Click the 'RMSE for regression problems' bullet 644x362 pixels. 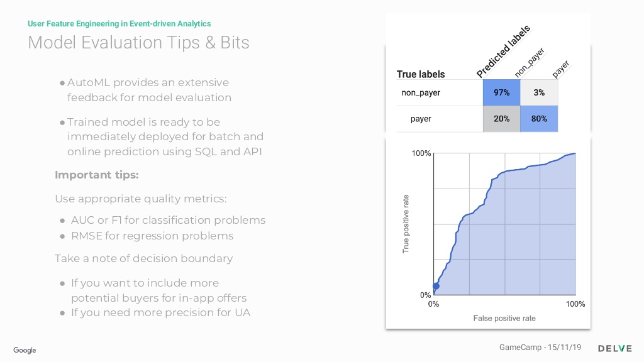pos(152,236)
